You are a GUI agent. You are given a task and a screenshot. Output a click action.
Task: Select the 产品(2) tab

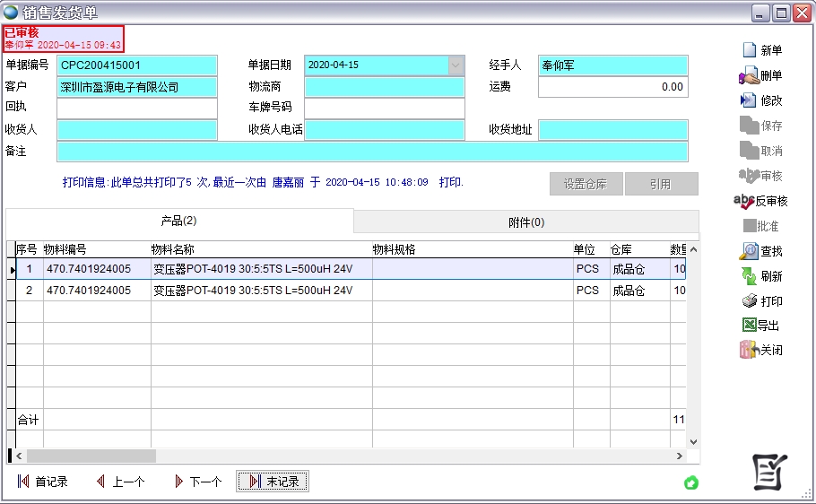tap(179, 221)
